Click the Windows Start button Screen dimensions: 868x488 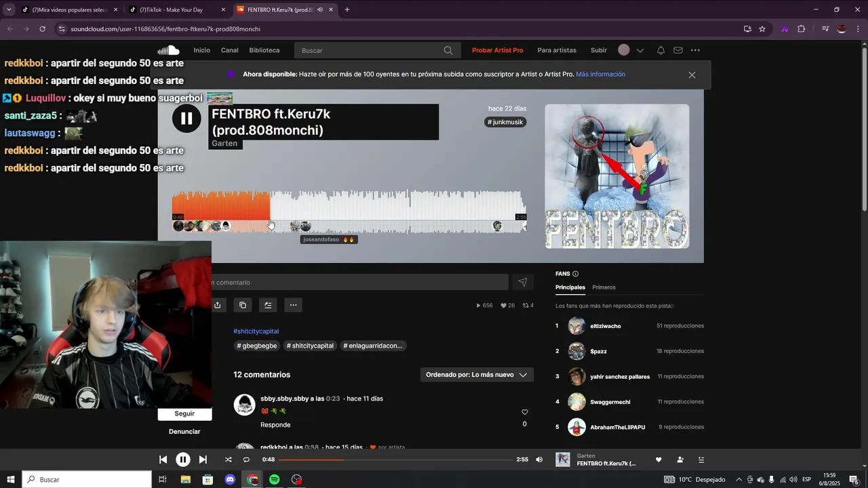click(10, 479)
